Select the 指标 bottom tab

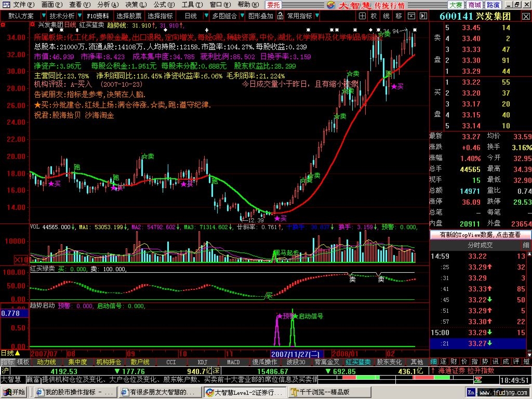[7, 362]
